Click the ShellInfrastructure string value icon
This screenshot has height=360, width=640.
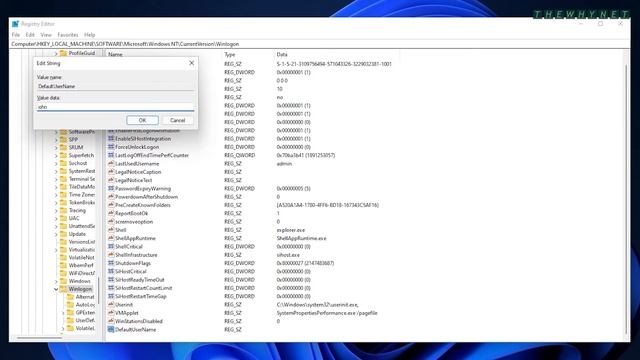(x=111, y=255)
